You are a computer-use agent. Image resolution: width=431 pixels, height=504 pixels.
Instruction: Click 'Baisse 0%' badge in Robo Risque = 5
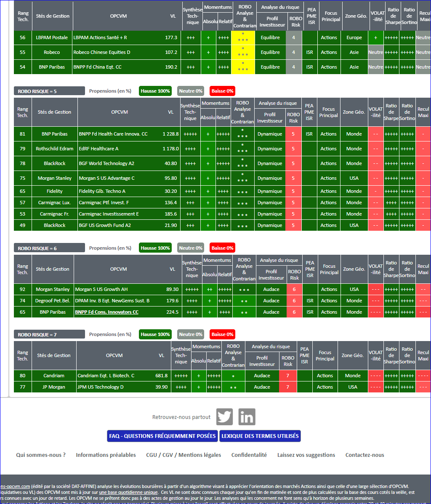coord(222,91)
